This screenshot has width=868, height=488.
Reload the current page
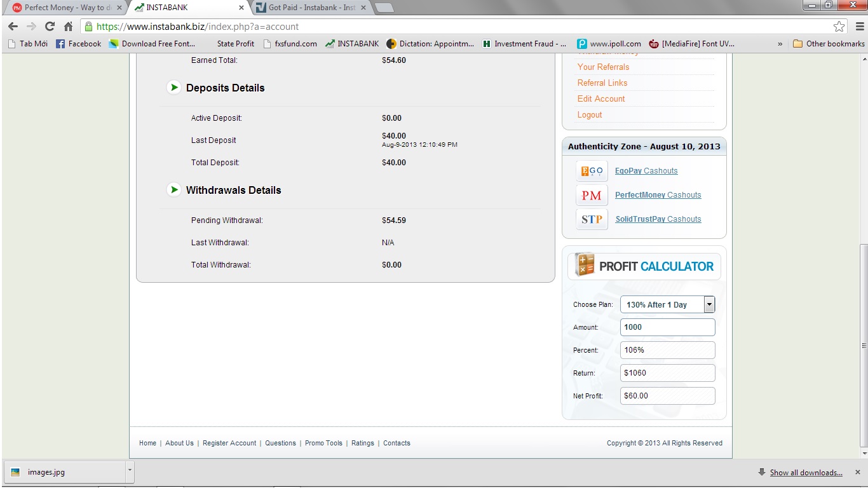pyautogui.click(x=50, y=27)
